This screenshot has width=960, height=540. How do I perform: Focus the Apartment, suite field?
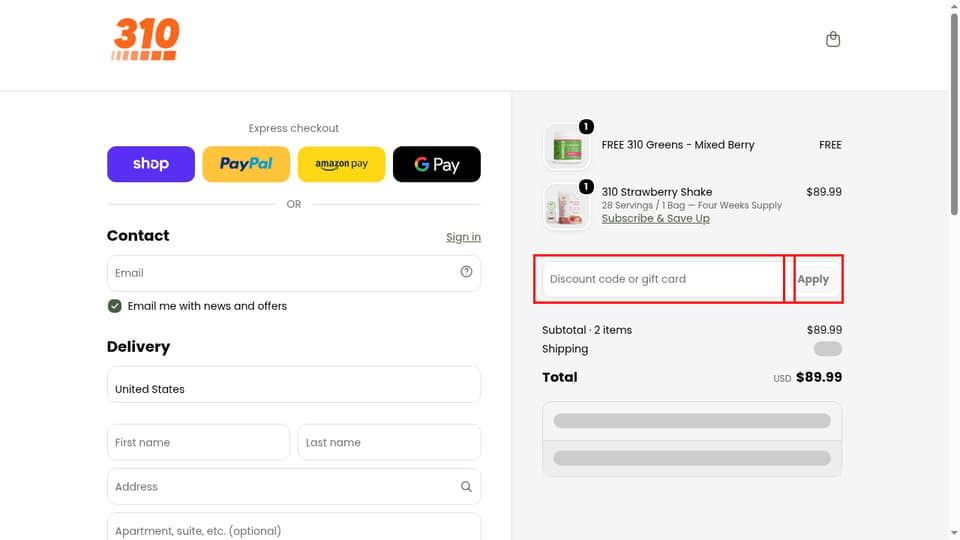click(294, 528)
